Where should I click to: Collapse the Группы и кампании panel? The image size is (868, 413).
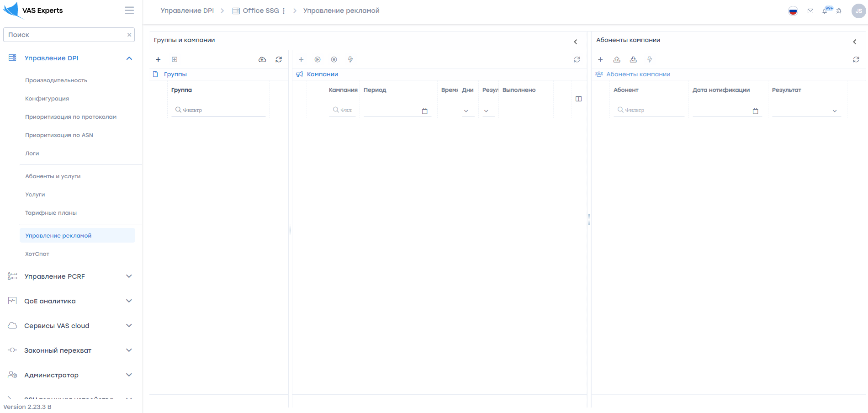tap(576, 42)
